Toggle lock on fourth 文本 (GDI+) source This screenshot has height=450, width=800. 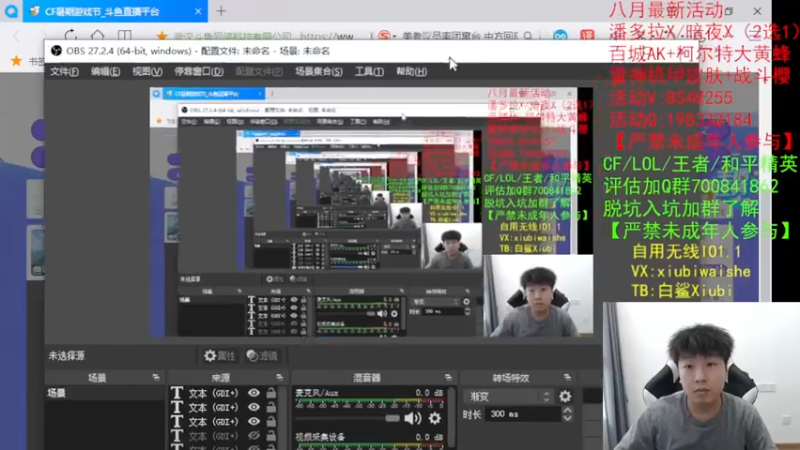[271, 436]
